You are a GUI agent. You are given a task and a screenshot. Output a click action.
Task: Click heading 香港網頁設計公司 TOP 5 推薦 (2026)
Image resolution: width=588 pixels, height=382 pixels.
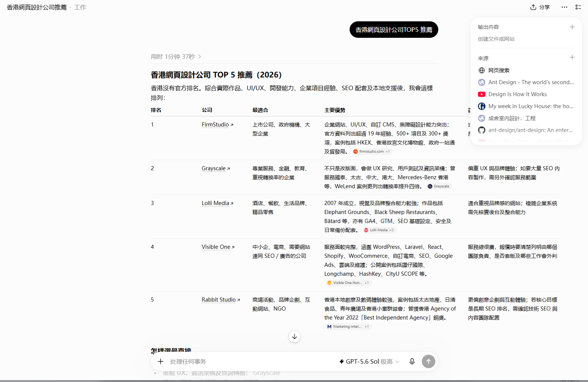point(216,75)
